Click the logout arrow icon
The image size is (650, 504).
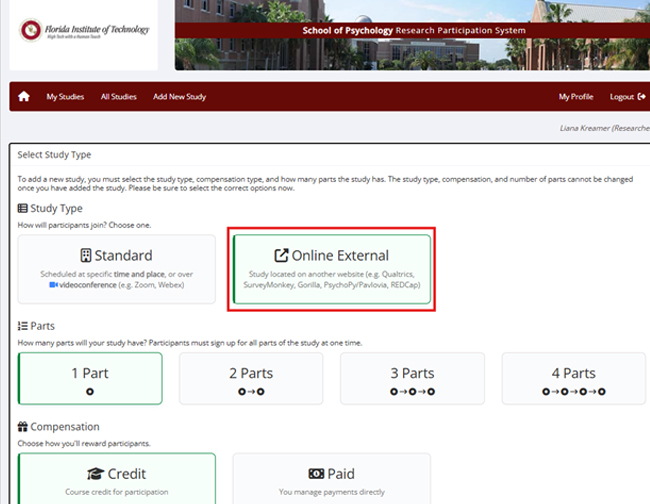point(642,97)
